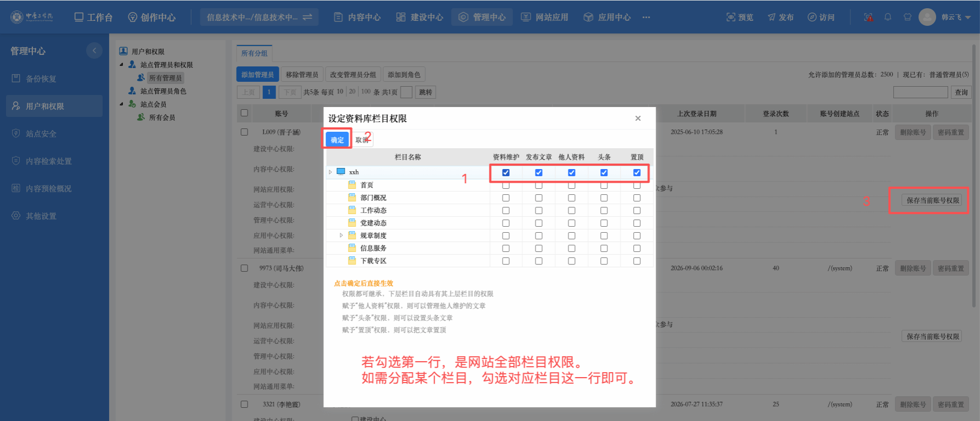The height and width of the screenshot is (421, 980).
Task: Check 发布文章 for the 部门概况 row
Action: point(539,198)
